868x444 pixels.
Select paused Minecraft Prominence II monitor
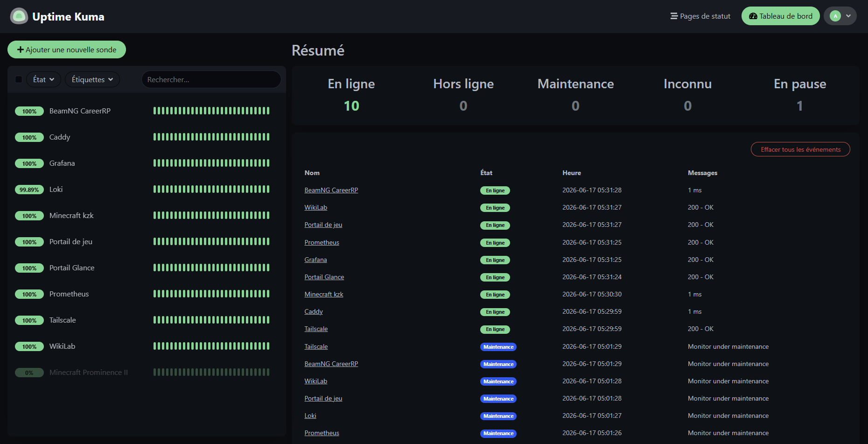coord(147,372)
